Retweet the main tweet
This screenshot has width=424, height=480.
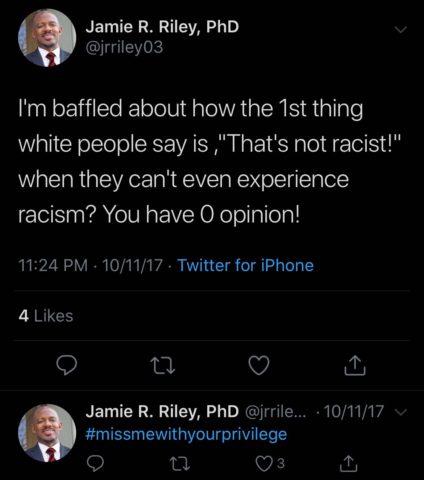coord(162,366)
